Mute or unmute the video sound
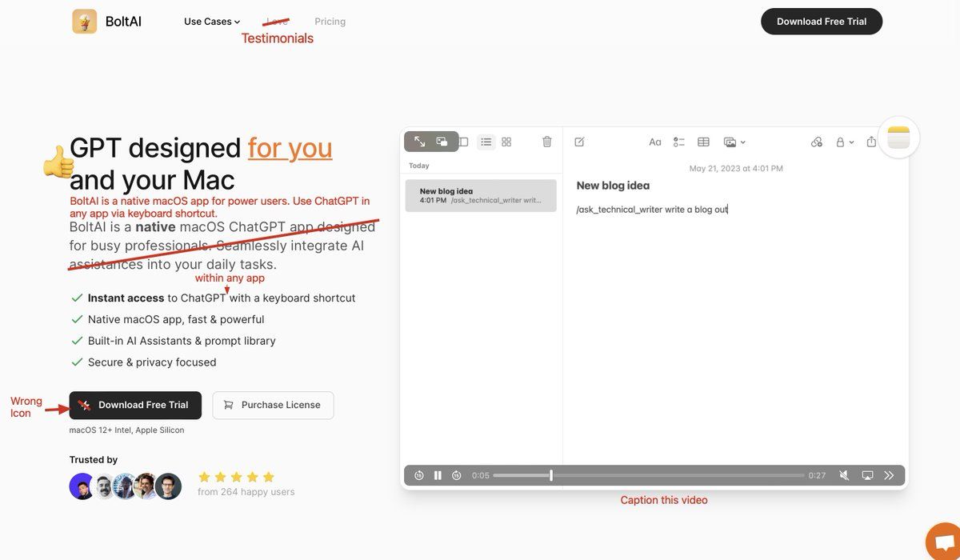Screen dimensions: 960x560 [844, 475]
